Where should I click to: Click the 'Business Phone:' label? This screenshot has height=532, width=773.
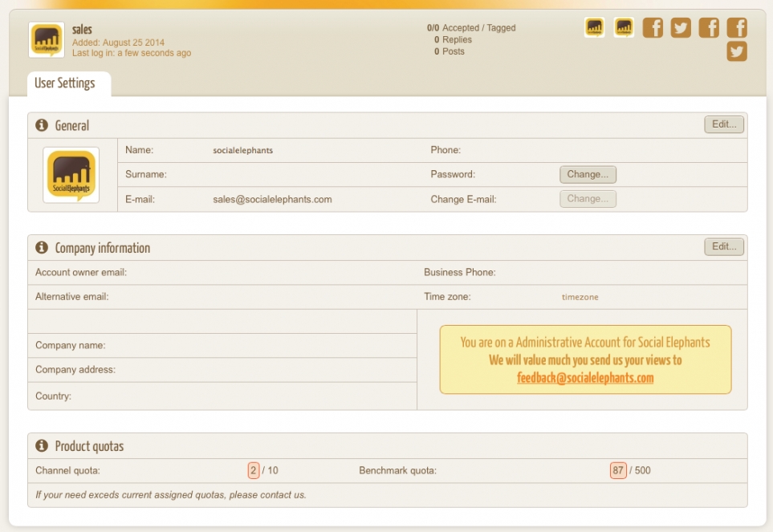coord(460,272)
